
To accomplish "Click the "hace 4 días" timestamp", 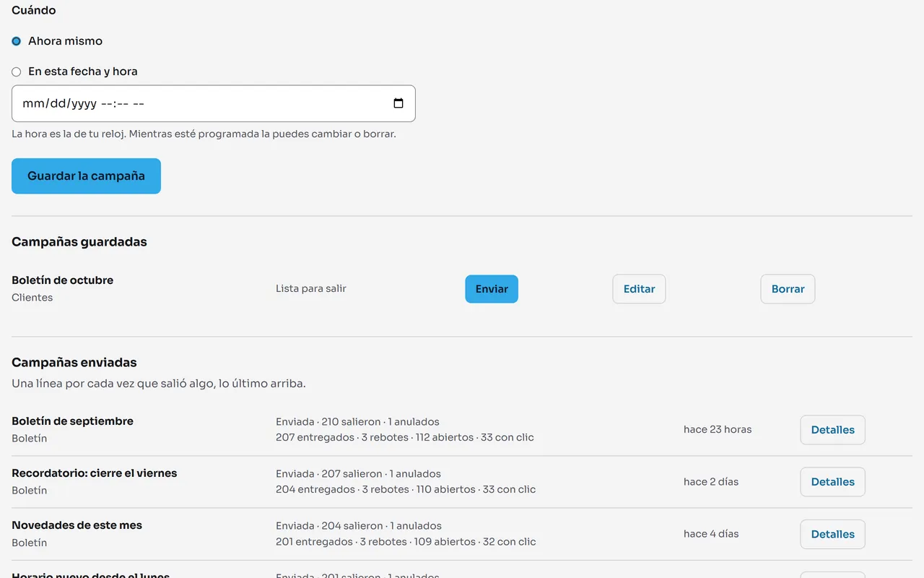I will [711, 533].
